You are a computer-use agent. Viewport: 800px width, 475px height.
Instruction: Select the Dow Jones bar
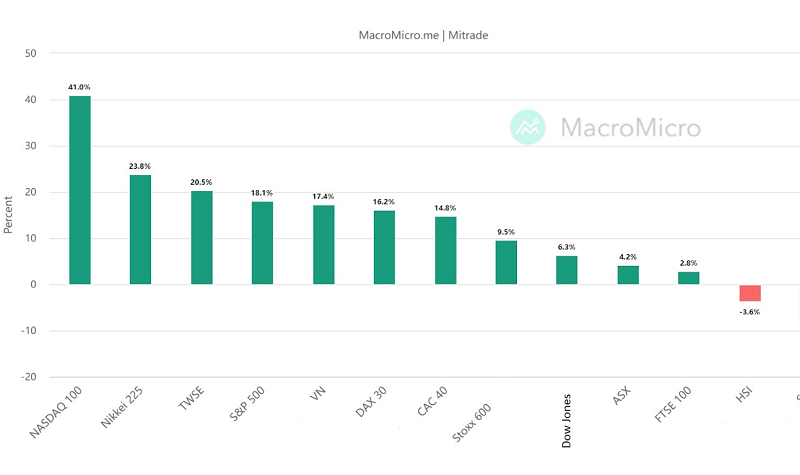tap(567, 270)
